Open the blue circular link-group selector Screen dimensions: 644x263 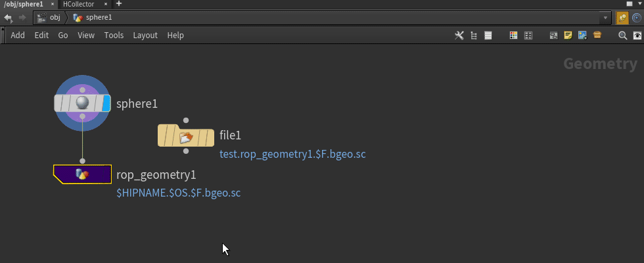tap(637, 18)
